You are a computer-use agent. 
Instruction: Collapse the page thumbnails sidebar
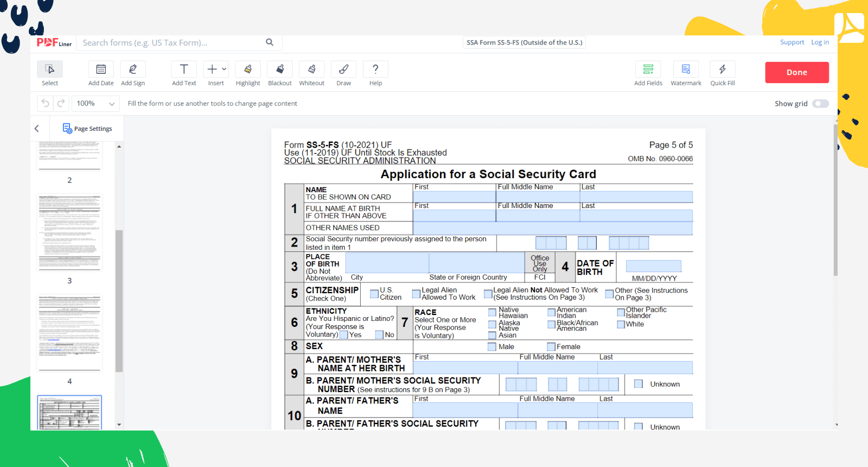click(x=37, y=129)
